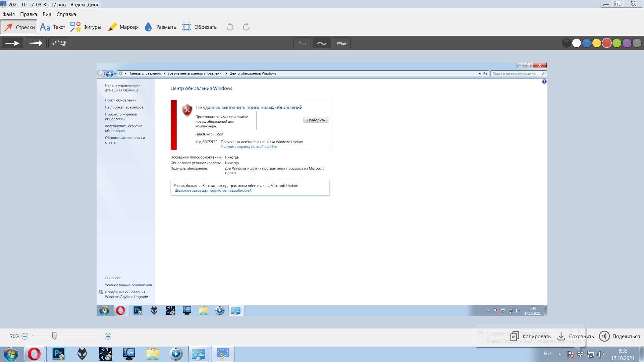The width and height of the screenshot is (644, 362).
Task: Click the undo arrow icon
Action: pos(230,27)
